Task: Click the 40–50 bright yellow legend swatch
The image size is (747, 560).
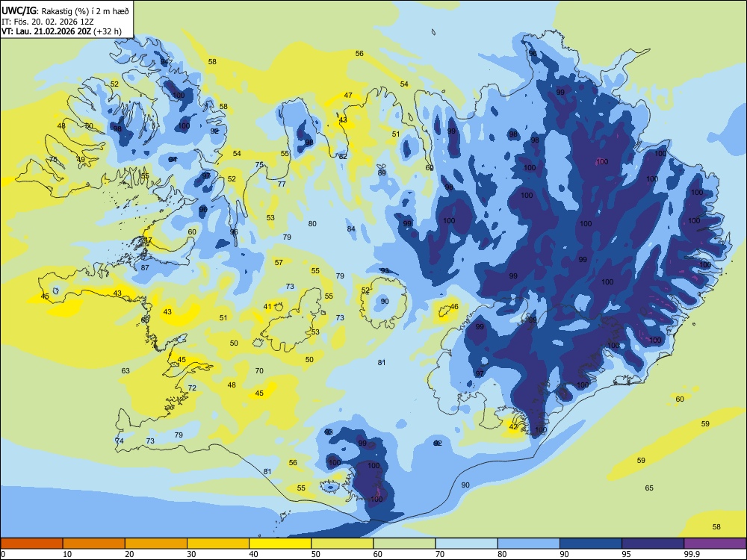Action: tap(280, 544)
